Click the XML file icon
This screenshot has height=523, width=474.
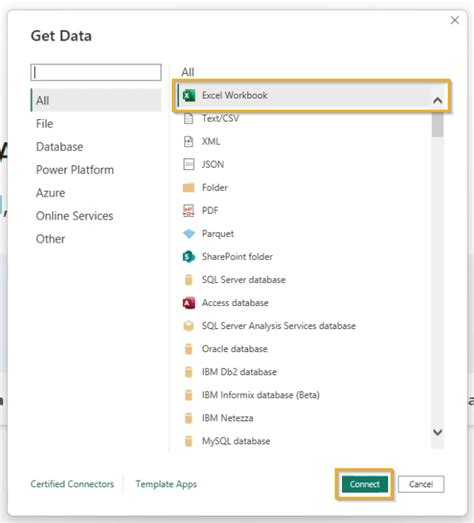pyautogui.click(x=188, y=141)
